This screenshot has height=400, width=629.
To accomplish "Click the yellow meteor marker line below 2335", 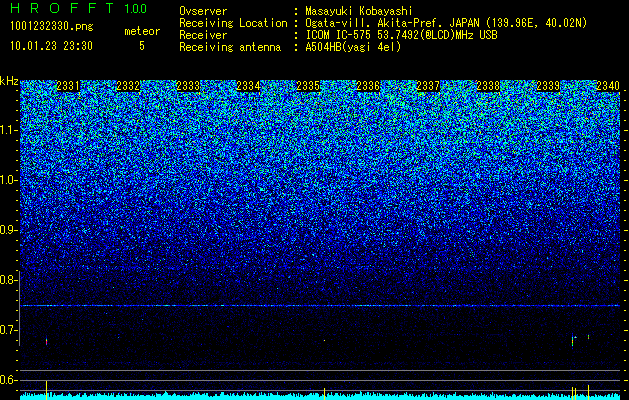I will click(x=324, y=394).
